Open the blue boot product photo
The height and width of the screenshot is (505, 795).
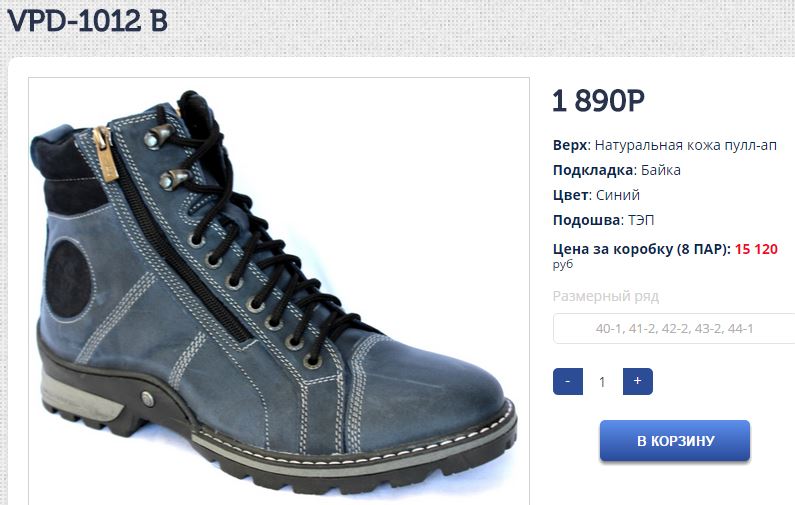tap(279, 291)
